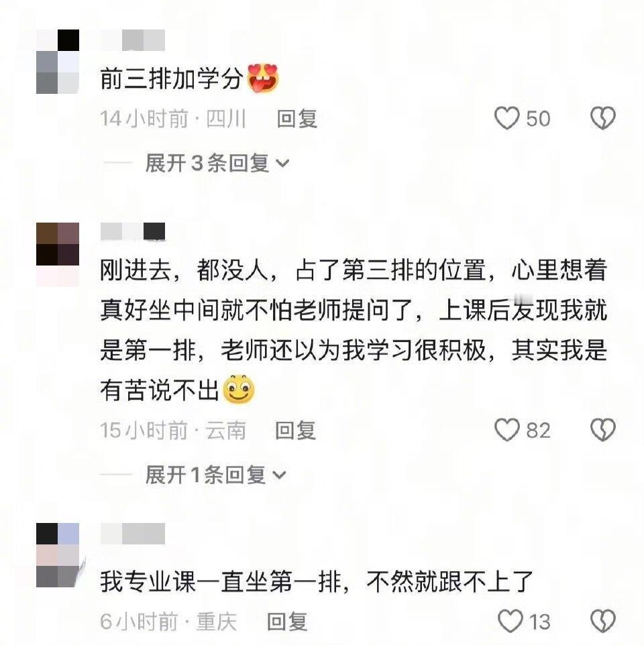The image size is (644, 645).
Task: Tap the 我专业课一直坐第一排 comment text
Action: (x=317, y=582)
